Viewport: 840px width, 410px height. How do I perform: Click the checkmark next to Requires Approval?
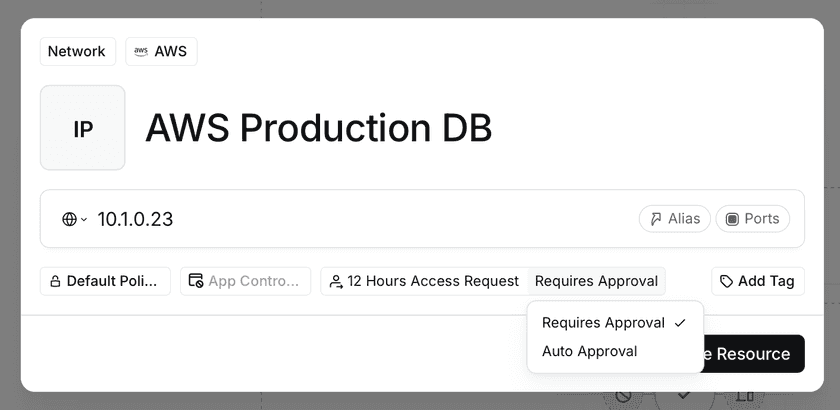(x=680, y=323)
